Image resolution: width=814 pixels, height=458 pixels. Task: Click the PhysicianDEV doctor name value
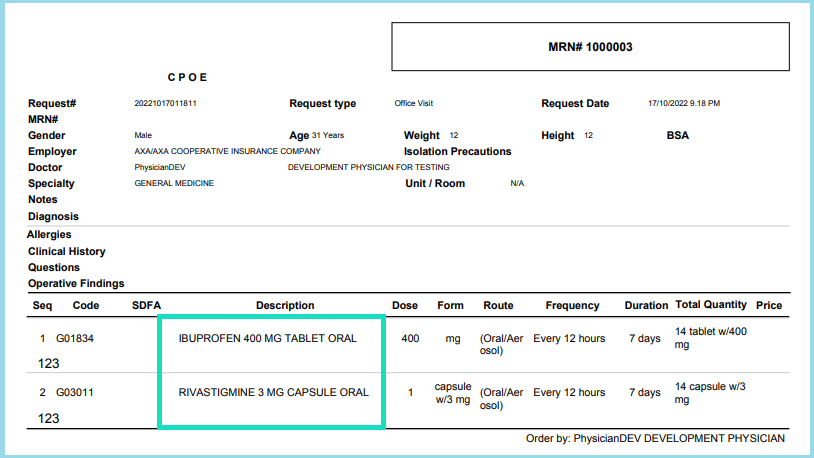(159, 167)
